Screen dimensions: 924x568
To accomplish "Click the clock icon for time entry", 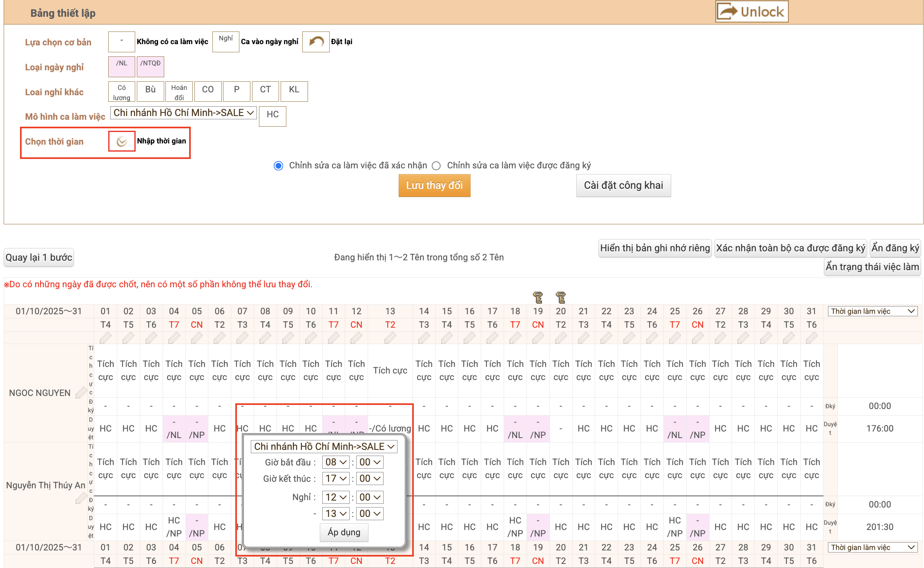I will 122,141.
